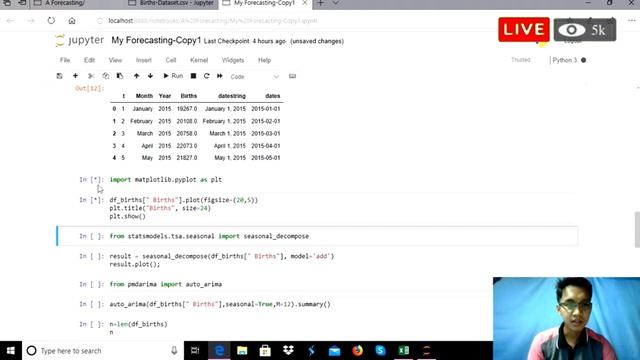Insert cell below with the plus icon
Viewport: 640px width, 360px height.
(x=75, y=76)
